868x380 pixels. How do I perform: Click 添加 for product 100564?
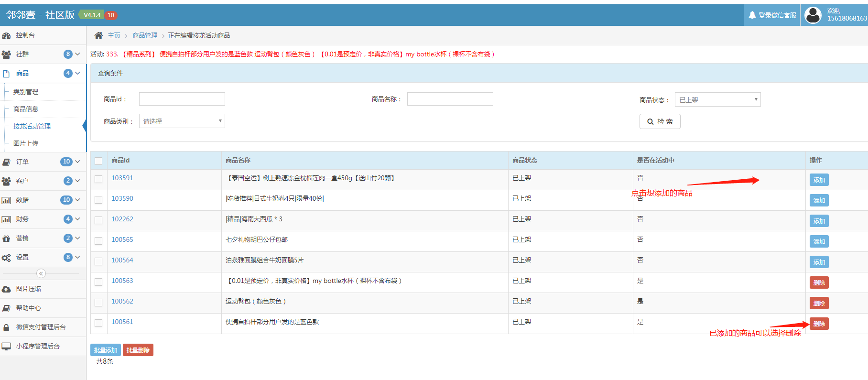[819, 262]
